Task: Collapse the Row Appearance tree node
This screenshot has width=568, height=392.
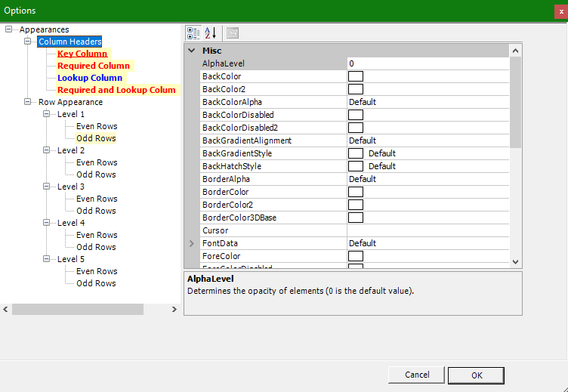Action: click(x=28, y=102)
